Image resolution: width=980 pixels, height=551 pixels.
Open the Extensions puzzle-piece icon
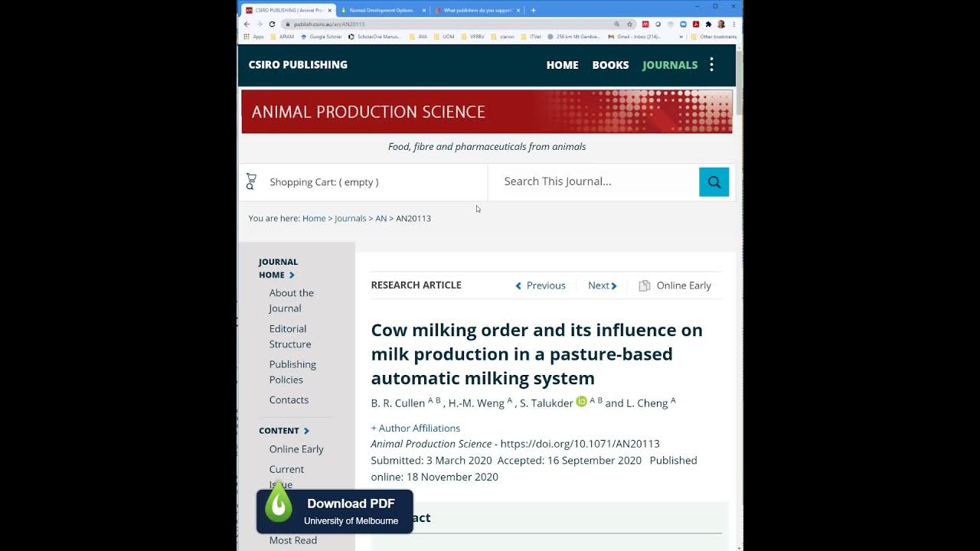pos(708,24)
